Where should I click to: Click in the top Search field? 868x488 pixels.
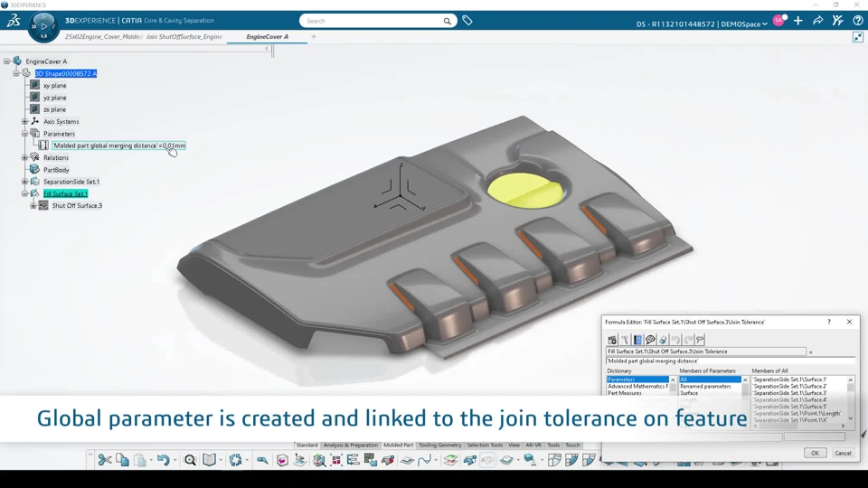373,21
